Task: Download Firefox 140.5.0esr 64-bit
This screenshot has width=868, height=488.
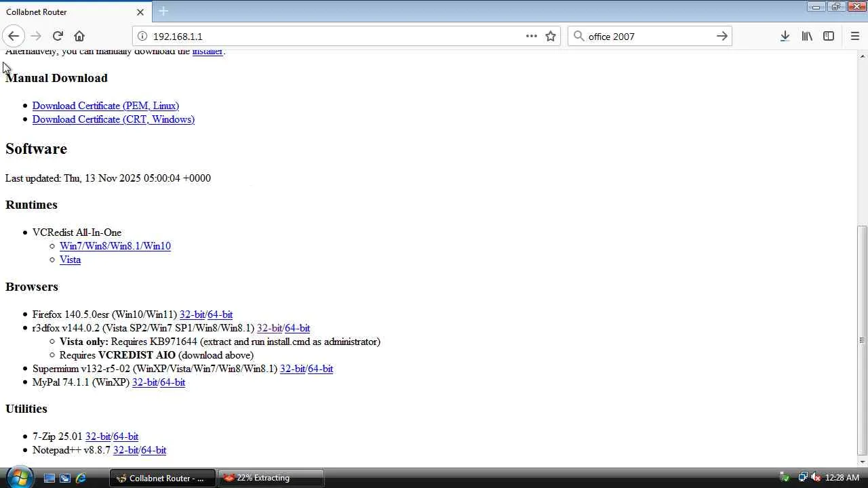Action: click(220, 314)
